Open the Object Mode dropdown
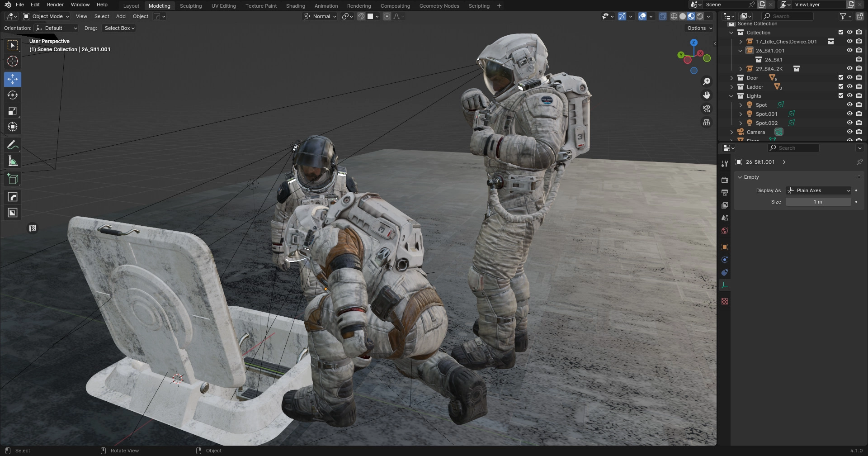868x456 pixels. coord(46,16)
